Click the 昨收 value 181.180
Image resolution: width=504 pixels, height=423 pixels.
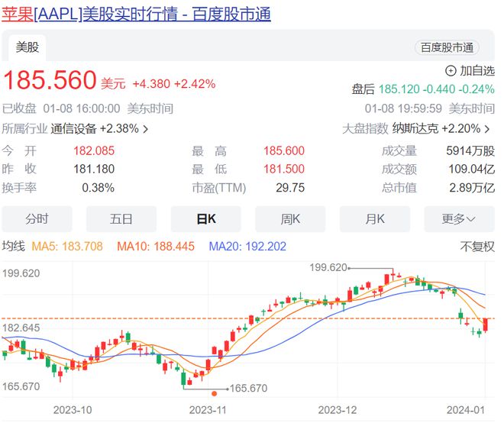[x=94, y=169]
